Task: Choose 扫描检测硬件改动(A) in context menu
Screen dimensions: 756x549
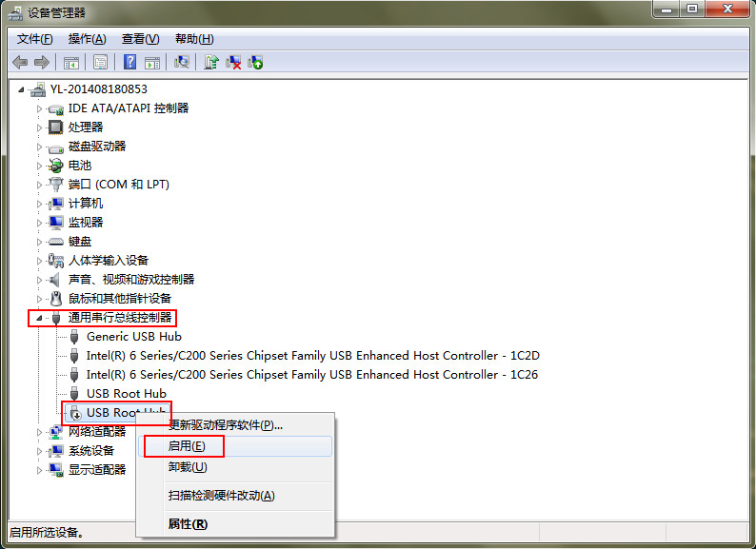Action: 235,496
